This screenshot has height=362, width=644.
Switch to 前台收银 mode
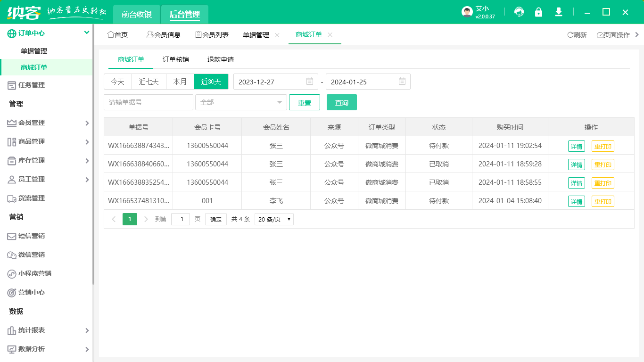coord(136,14)
